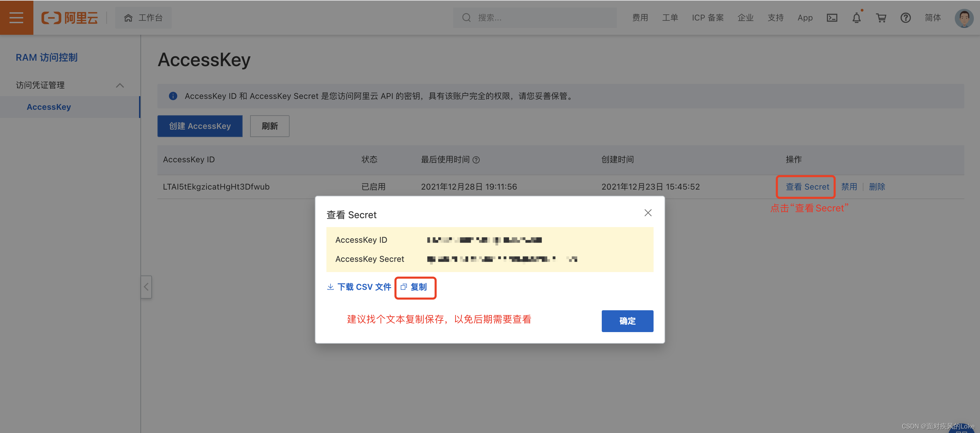Click the info icon in notice banner
The width and height of the screenshot is (980, 433).
[x=173, y=96]
